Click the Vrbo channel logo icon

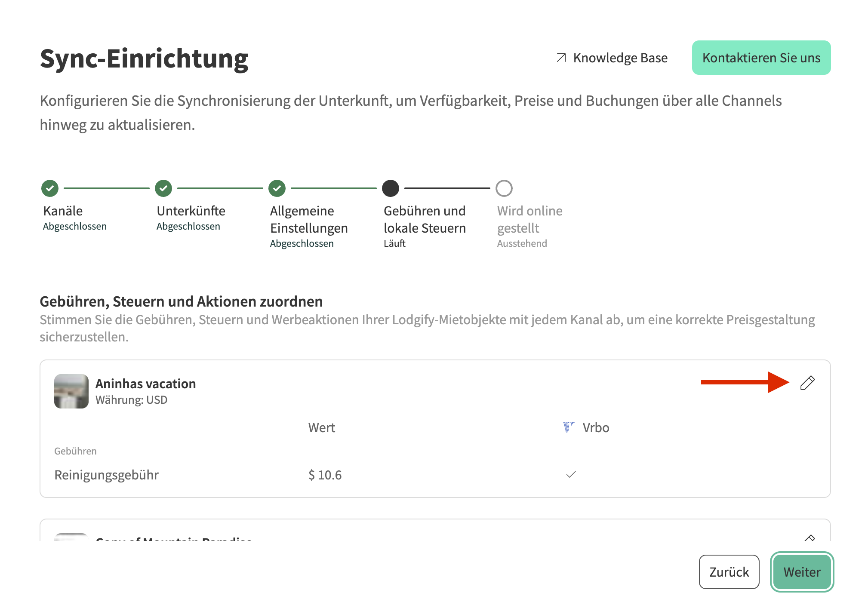tap(569, 427)
